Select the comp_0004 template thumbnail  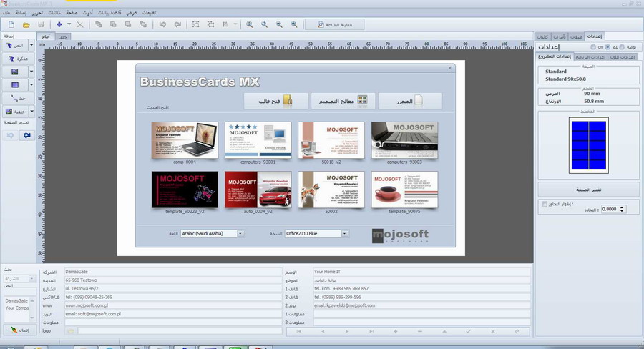tap(185, 140)
